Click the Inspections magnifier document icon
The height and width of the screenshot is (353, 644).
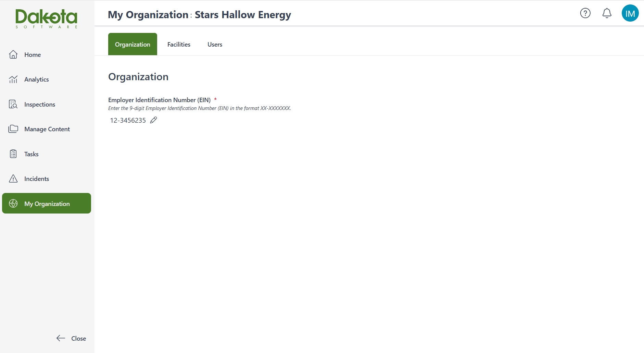pos(13,104)
